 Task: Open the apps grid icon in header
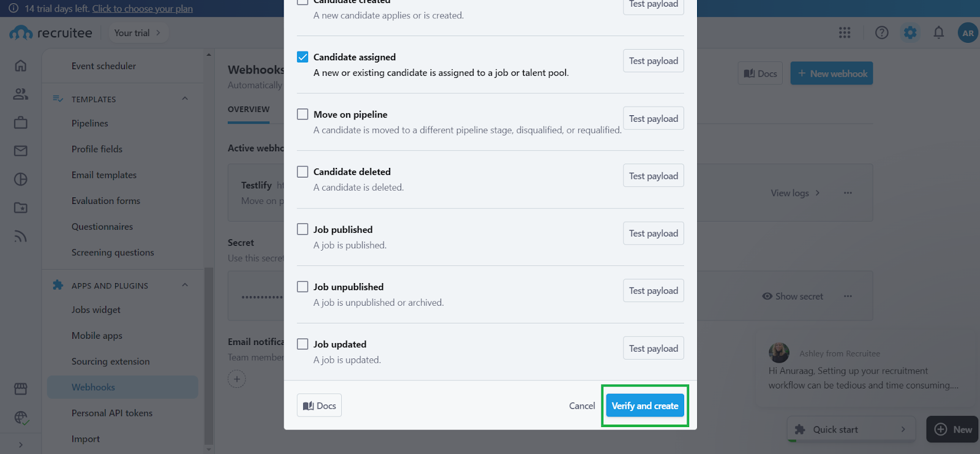(x=845, y=33)
